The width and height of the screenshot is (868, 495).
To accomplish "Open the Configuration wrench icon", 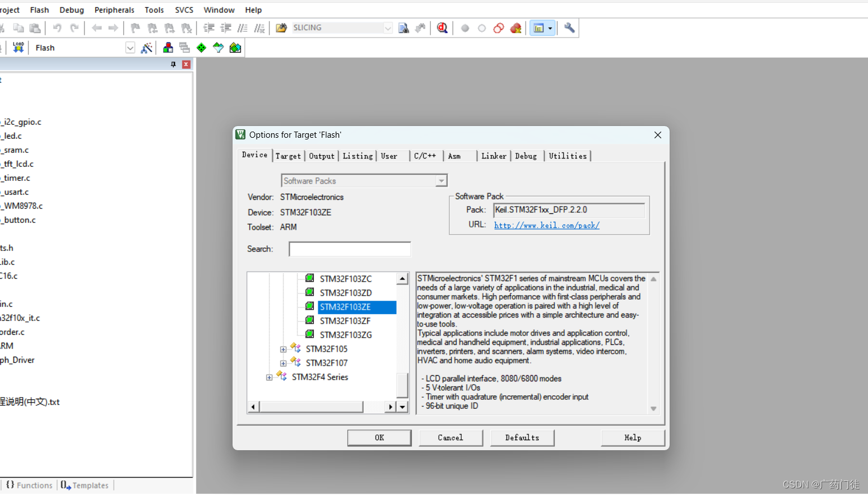I will (x=569, y=28).
